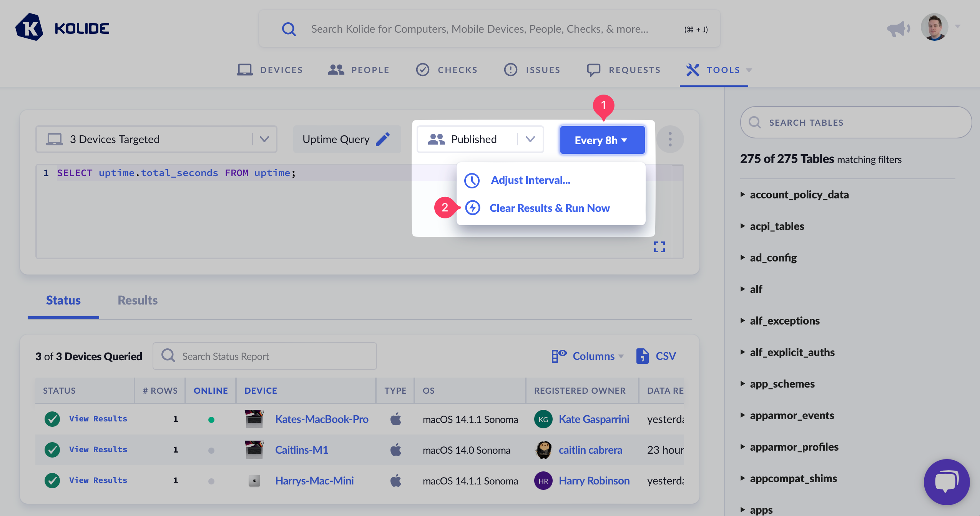Open the Kates-MacBook-Pro device link
Image resolution: width=980 pixels, height=516 pixels.
coord(321,419)
